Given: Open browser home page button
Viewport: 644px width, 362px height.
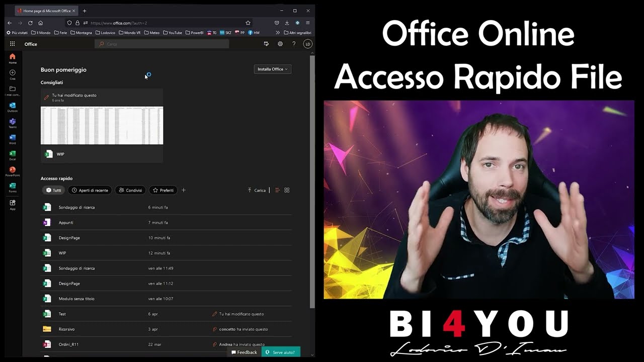Looking at the screenshot, I should (41, 23).
